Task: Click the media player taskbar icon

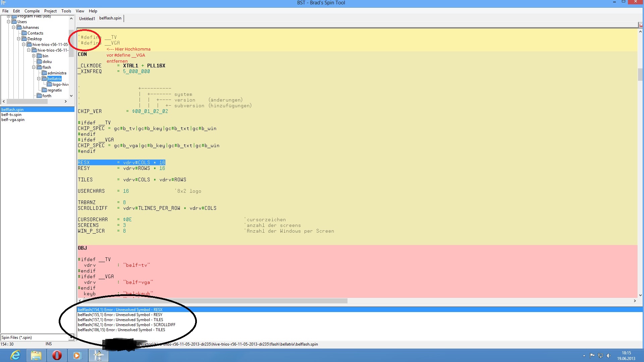Action: pos(77,355)
